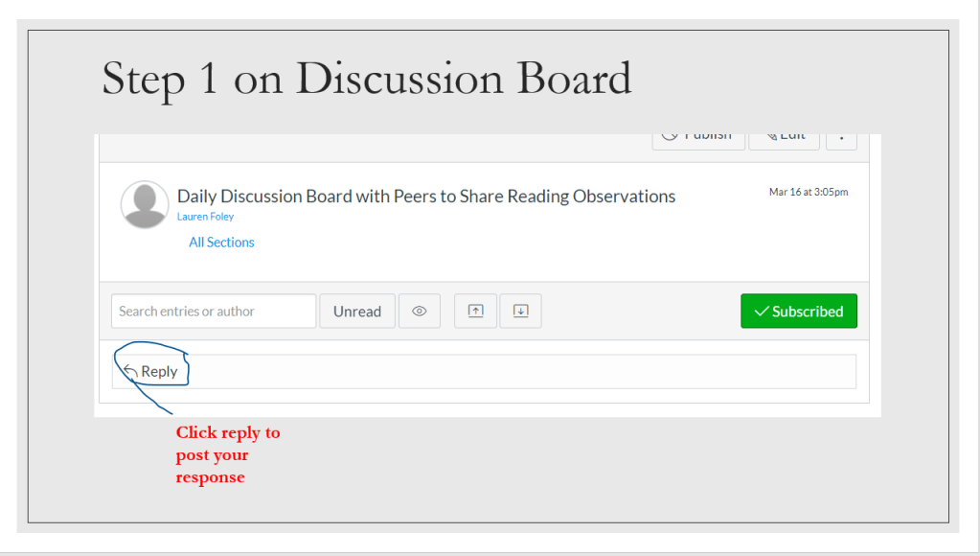Click the Edit button
This screenshot has height=556, width=980.
(784, 138)
